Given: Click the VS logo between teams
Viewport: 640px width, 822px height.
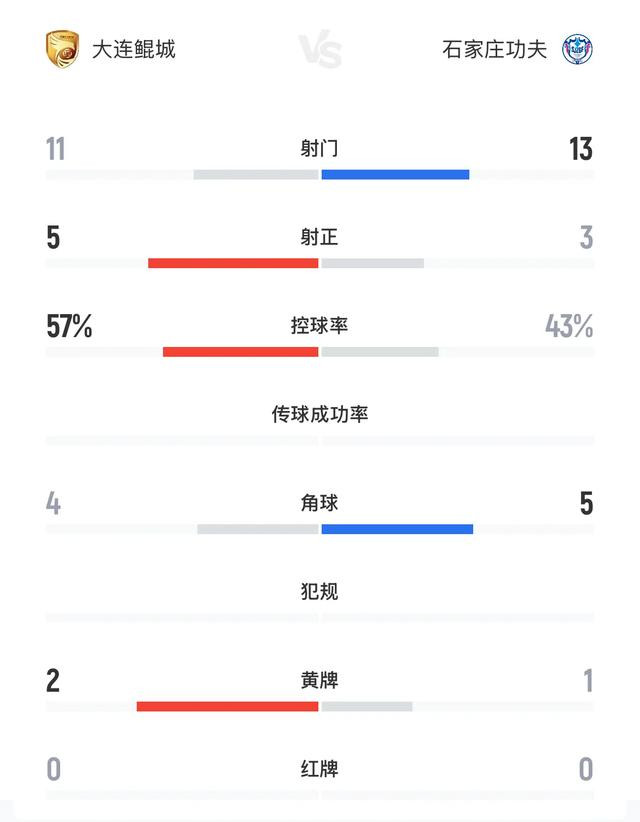Looking at the screenshot, I should pyautogui.click(x=320, y=49).
